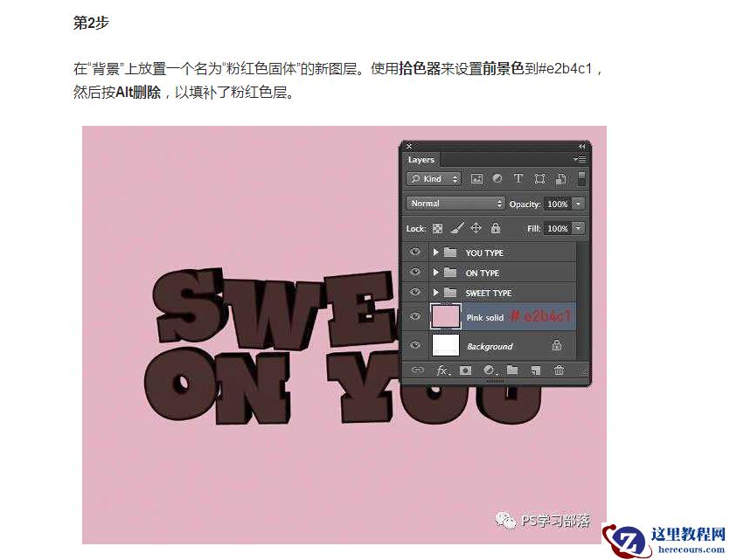Open the new adjustment layer icon
Image resolution: width=730 pixels, height=560 pixels.
click(487, 369)
